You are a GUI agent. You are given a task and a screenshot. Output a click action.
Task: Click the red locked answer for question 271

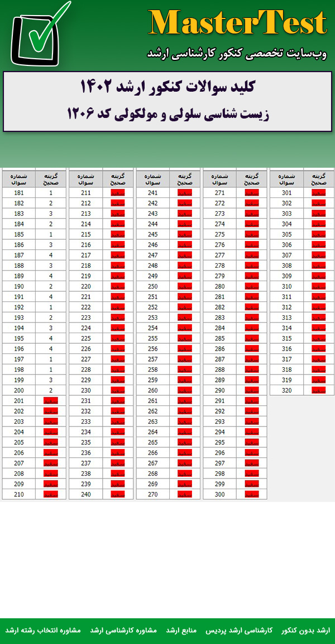(252, 193)
